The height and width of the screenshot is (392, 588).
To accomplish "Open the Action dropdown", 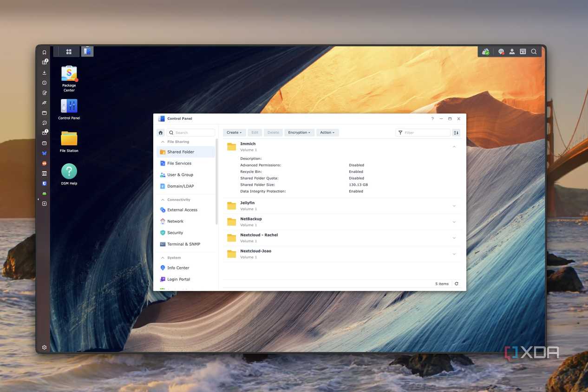I will 327,132.
